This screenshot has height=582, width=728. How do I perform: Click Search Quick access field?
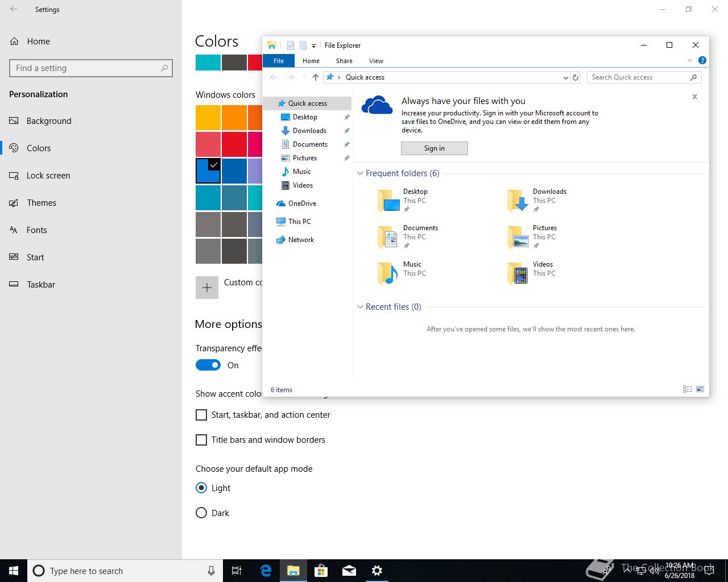[x=644, y=77]
